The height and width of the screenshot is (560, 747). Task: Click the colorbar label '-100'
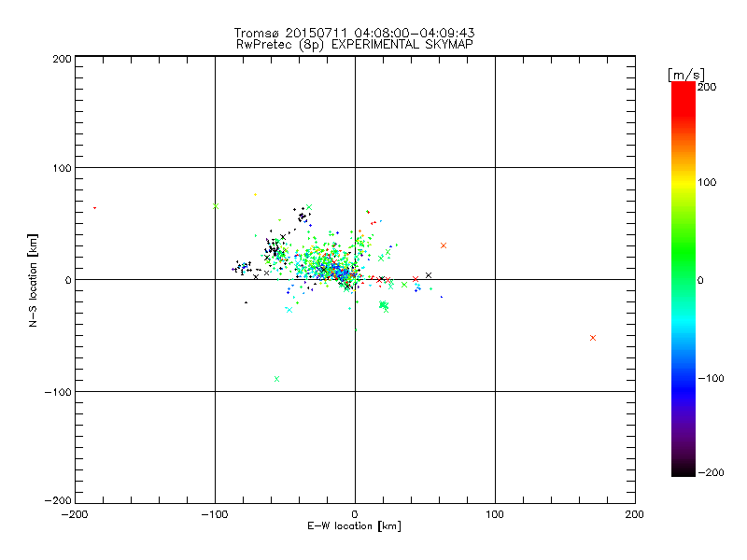(711, 378)
